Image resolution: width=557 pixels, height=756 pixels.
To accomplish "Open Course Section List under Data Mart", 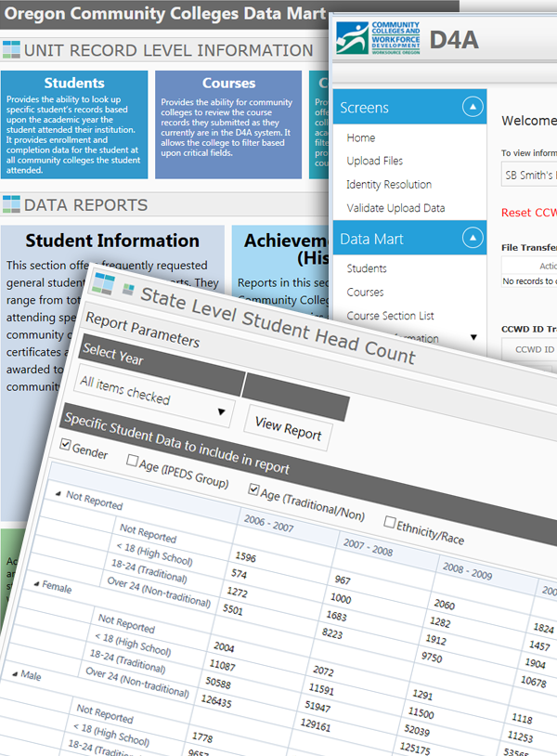I will 390,316.
